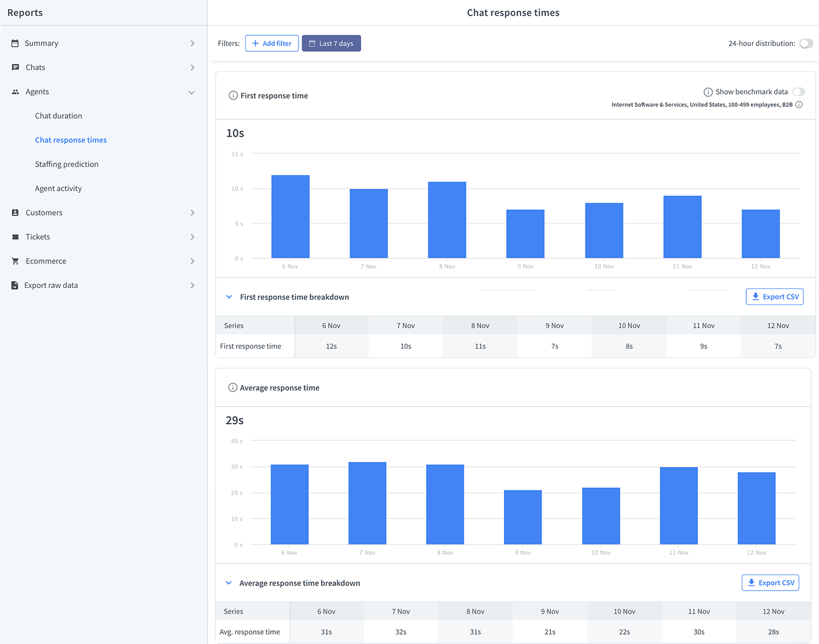Click the 11 Nov bar in First response chart
Screen dimensions: 819x644
pyautogui.click(x=682, y=227)
